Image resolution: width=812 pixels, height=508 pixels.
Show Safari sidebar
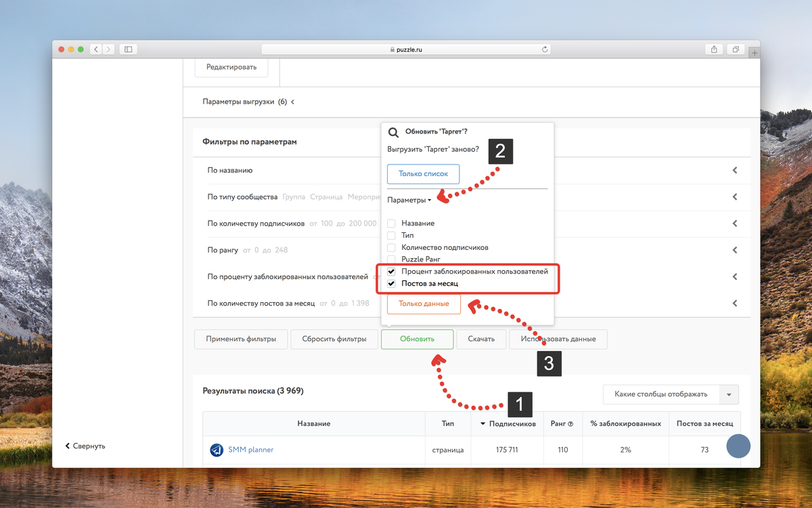coord(129,49)
